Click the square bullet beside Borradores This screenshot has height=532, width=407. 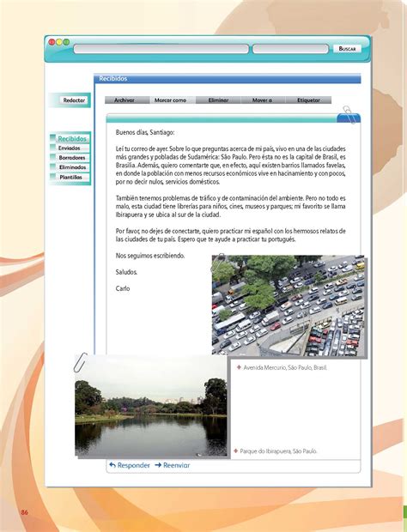(x=52, y=157)
